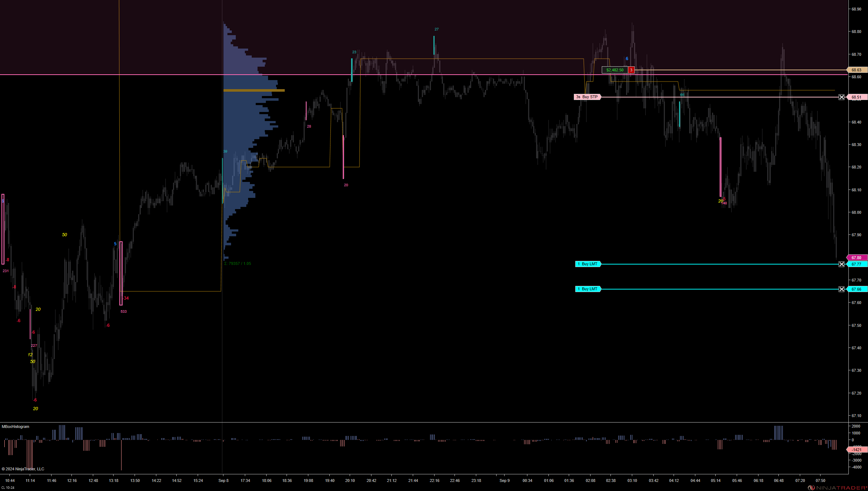Click the NinjaTrader logo
Image resolution: width=868 pixels, height=491 pixels.
click(837, 488)
